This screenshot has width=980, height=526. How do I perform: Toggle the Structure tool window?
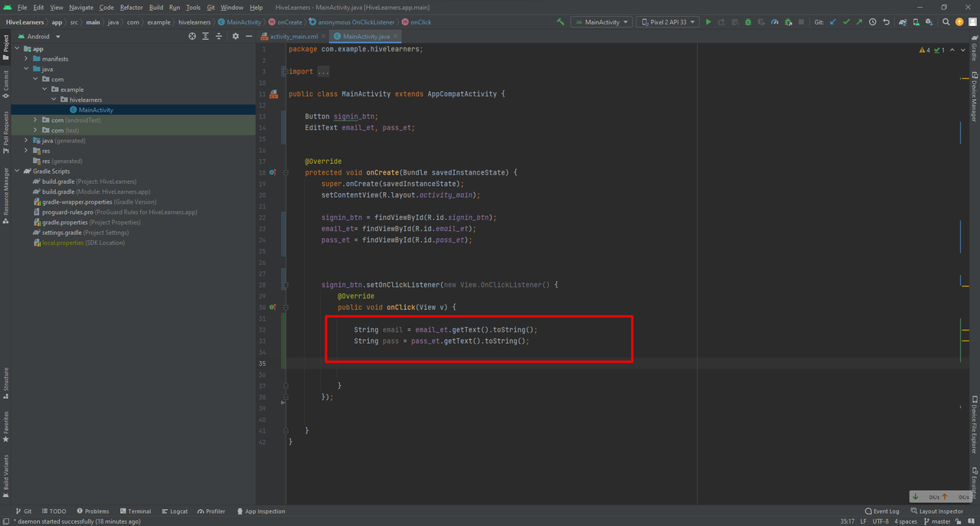[x=6, y=383]
